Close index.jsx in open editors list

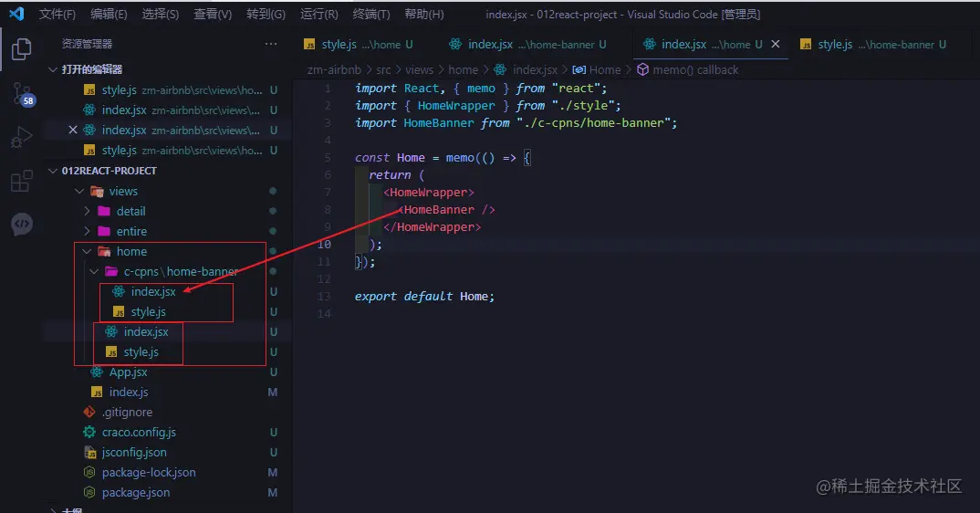coord(72,131)
